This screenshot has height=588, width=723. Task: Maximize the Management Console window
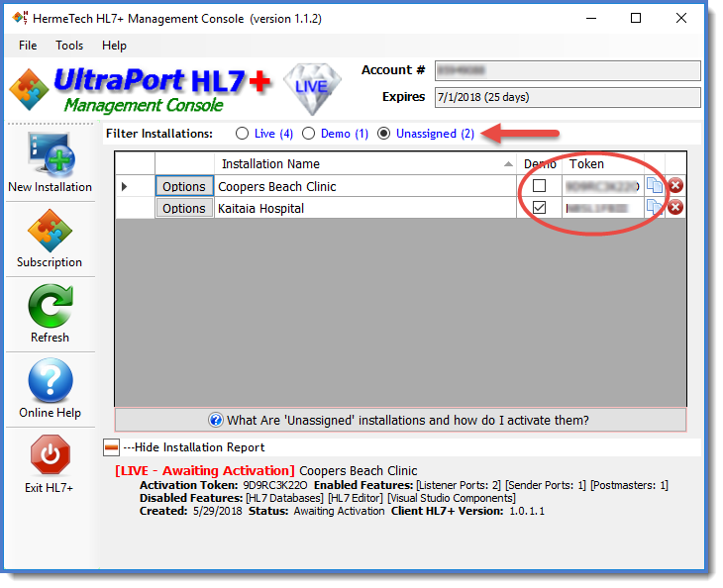(x=636, y=18)
